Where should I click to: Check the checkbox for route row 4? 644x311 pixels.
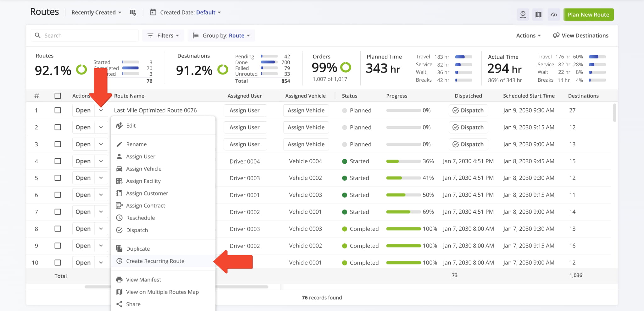[x=58, y=161]
